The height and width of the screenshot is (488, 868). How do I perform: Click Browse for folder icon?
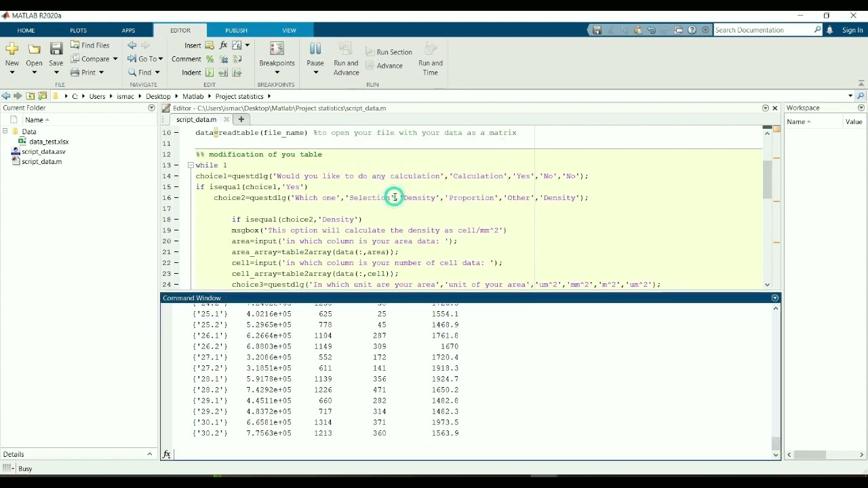43,96
